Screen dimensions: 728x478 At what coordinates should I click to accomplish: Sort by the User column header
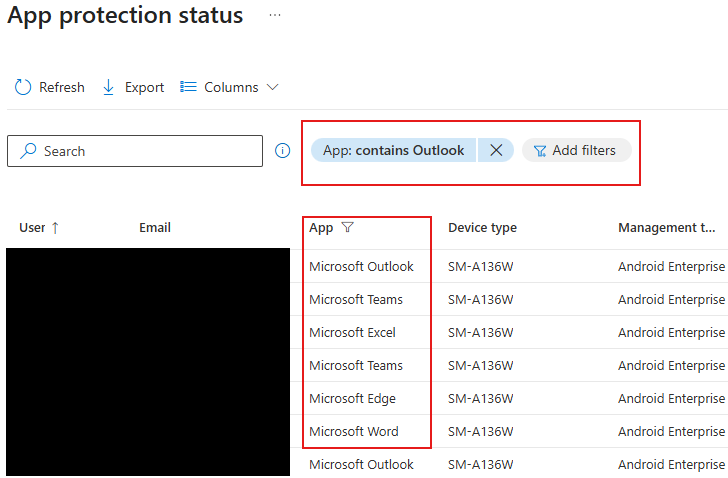[32, 228]
